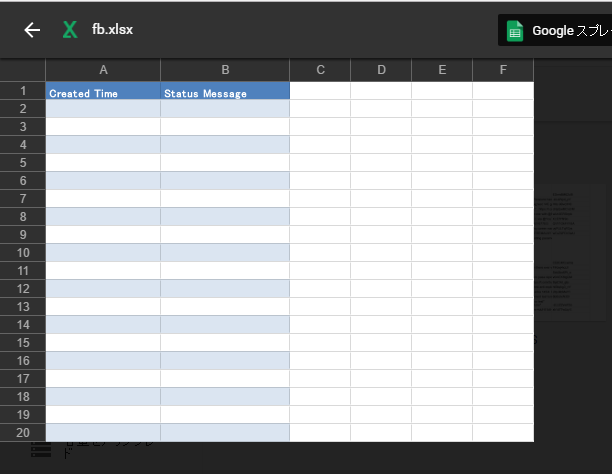
Task: Select column A header
Action: coord(103,70)
